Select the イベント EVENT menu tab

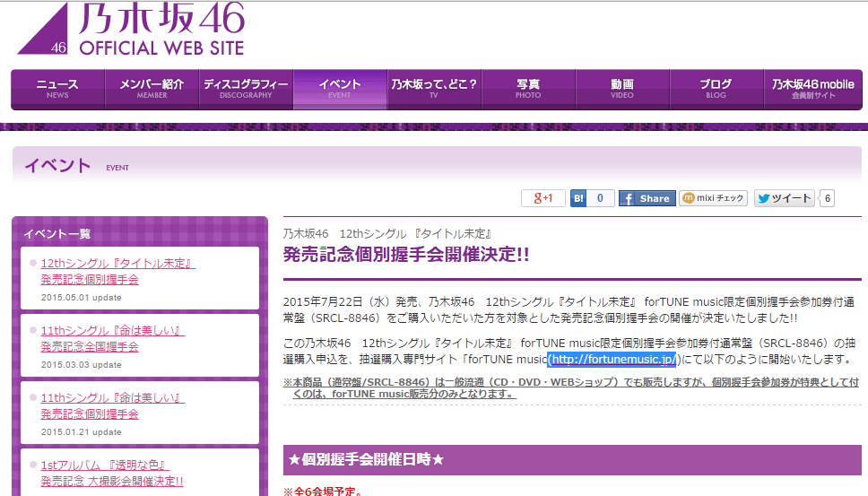click(340, 89)
